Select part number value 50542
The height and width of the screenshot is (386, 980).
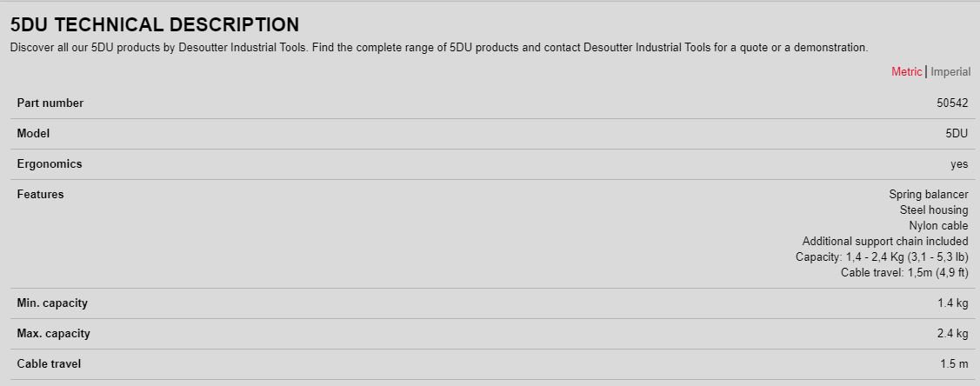tap(952, 103)
